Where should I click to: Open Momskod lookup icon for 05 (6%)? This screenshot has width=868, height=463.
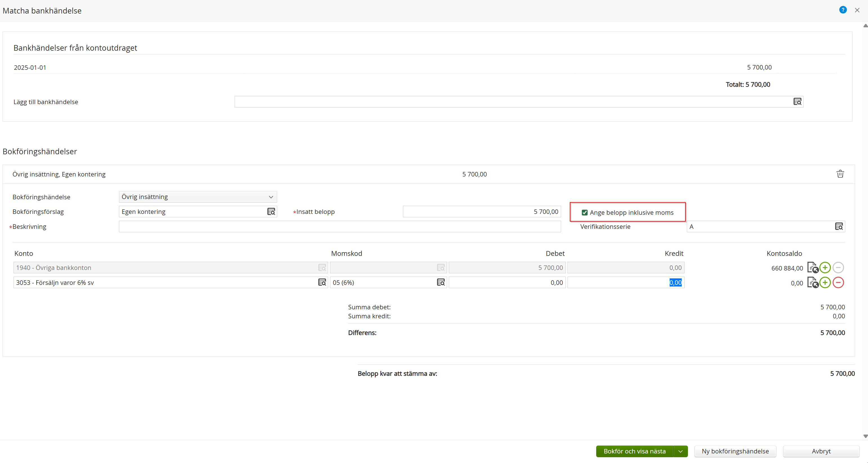[x=440, y=282]
